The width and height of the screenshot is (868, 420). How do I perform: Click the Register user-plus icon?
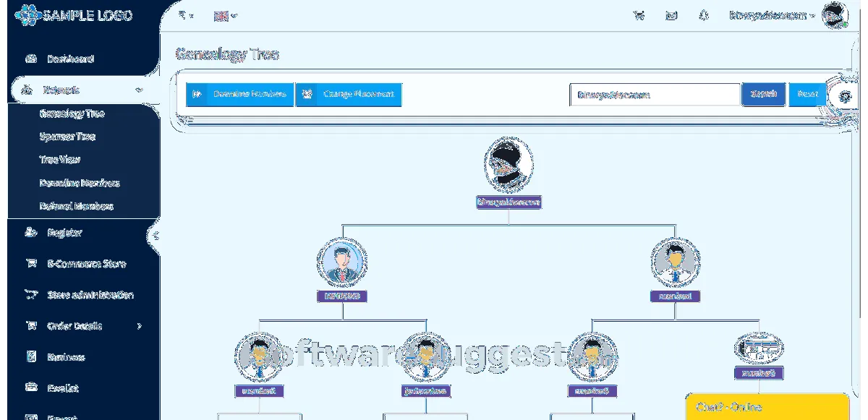(x=31, y=233)
